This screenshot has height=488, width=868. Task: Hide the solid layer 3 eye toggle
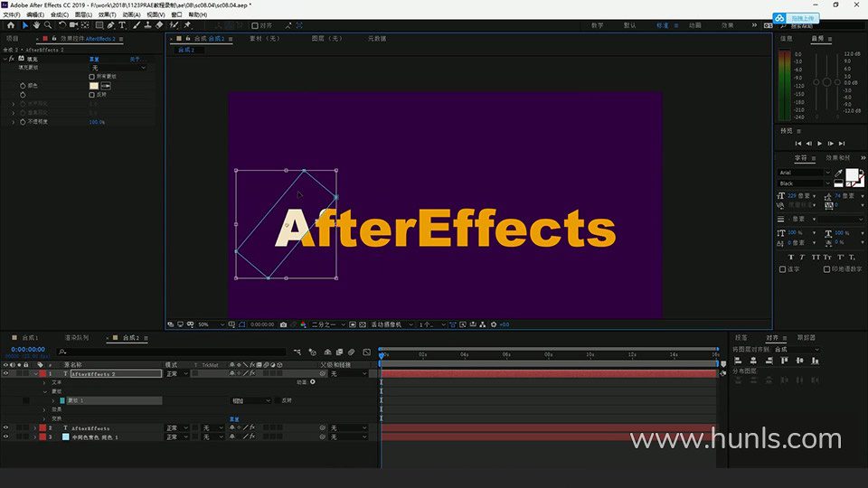[x=6, y=437]
